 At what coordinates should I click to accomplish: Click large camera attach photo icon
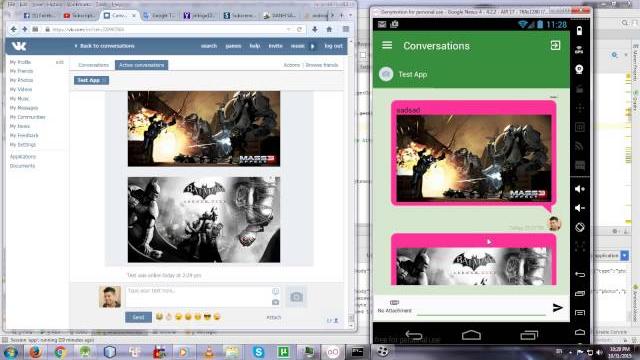click(296, 297)
